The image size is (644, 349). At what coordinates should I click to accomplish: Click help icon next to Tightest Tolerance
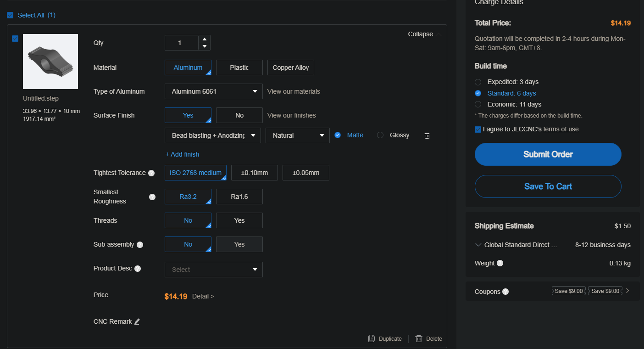click(x=151, y=173)
